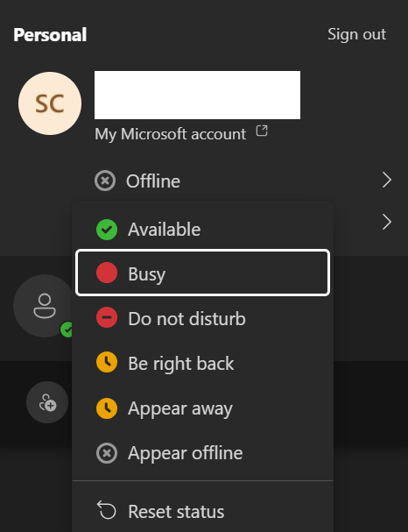Click the Be right back clock icon
The image size is (408, 532).
click(107, 362)
